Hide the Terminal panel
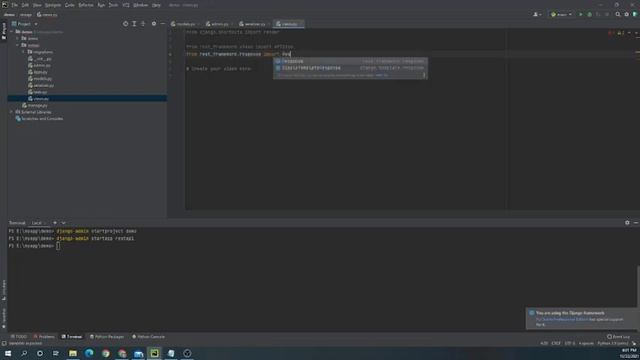The image size is (640, 360). click(x=636, y=222)
